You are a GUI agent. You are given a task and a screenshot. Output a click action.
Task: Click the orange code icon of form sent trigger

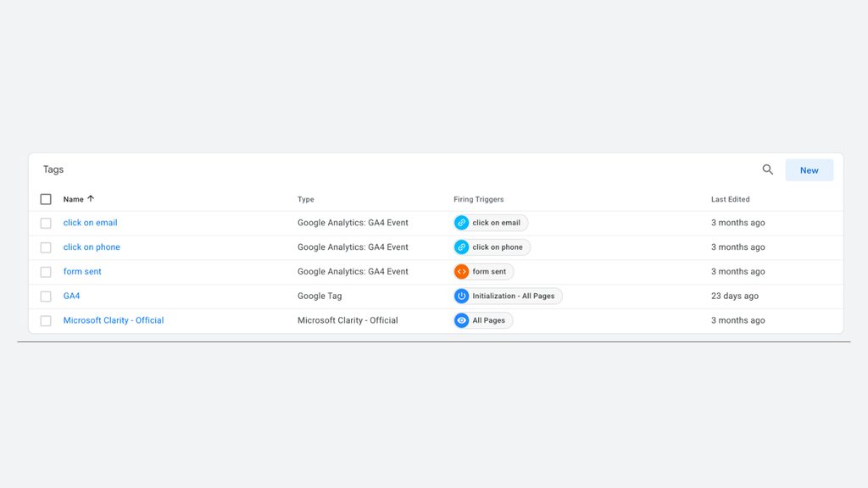(461, 272)
